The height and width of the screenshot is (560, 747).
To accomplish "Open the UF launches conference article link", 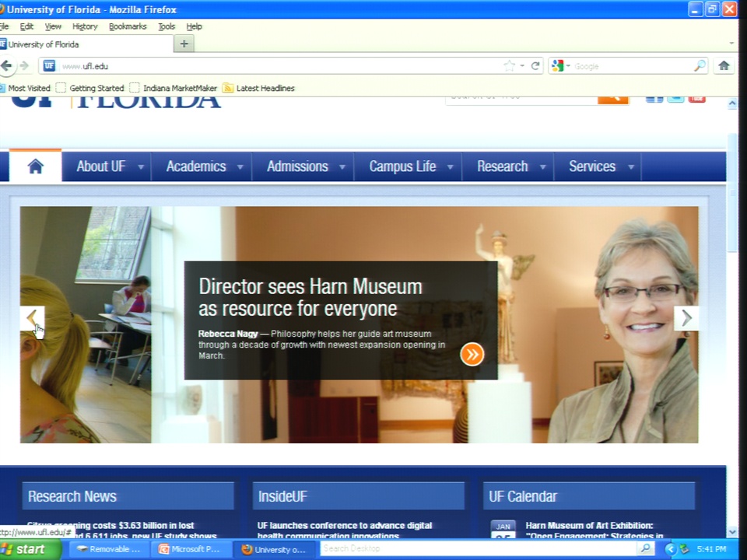I will point(345,530).
